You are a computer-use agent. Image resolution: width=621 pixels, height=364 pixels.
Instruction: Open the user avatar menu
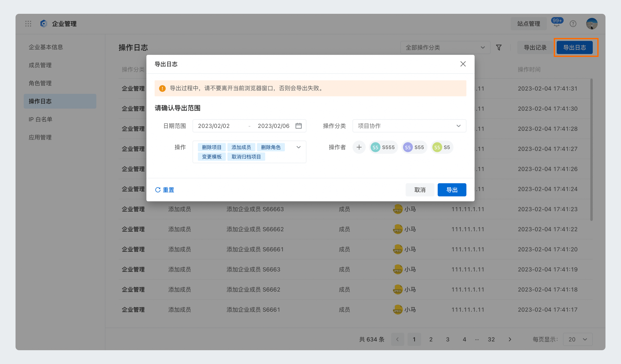[592, 24]
